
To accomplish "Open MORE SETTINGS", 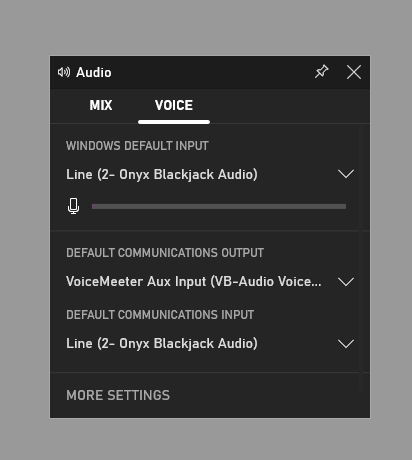I will click(x=118, y=395).
